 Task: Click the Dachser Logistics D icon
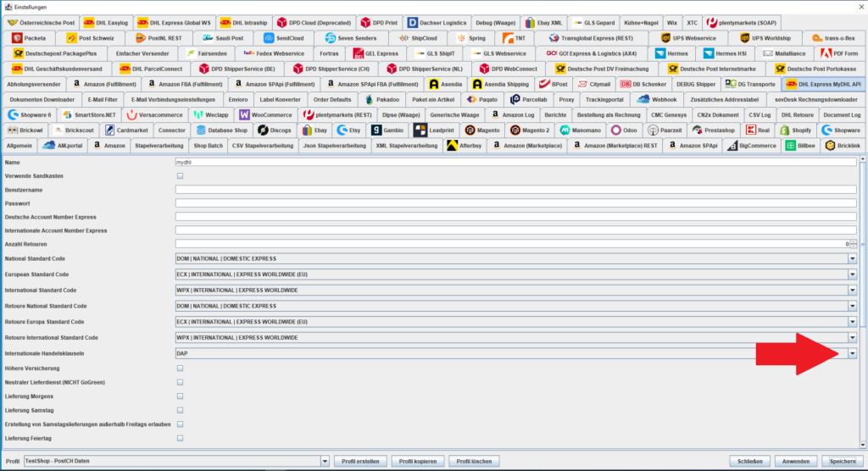(x=413, y=23)
